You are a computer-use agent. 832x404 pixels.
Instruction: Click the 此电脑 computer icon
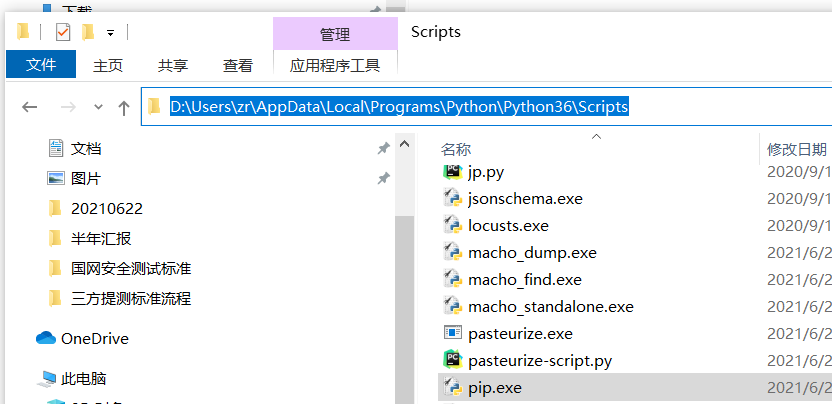click(46, 379)
